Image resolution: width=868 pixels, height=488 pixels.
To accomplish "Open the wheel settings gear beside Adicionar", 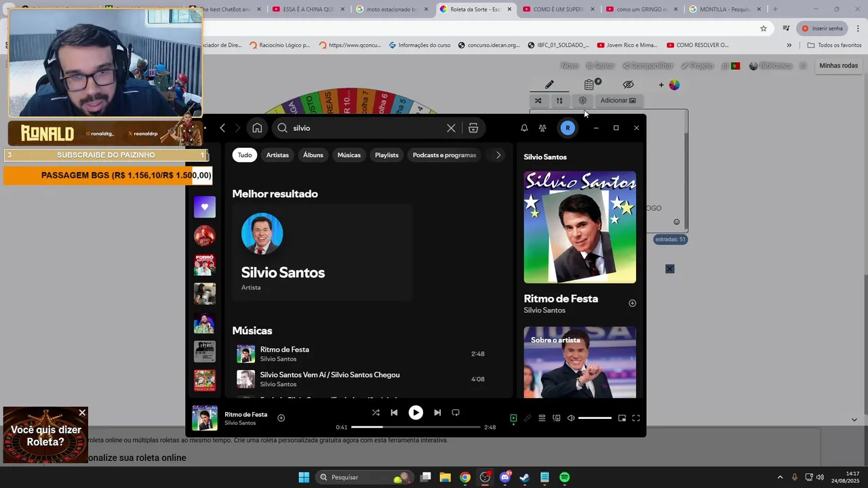I will coord(583,100).
